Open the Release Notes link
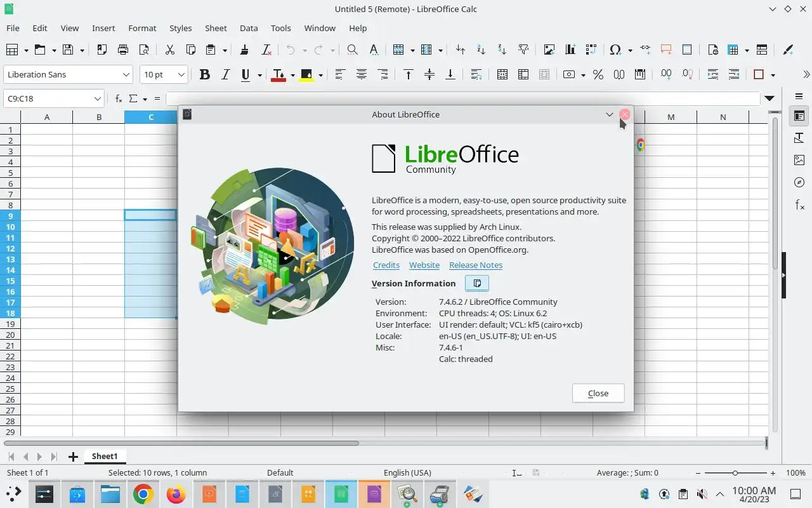Viewport: 812px width, 508px height. coord(476,265)
